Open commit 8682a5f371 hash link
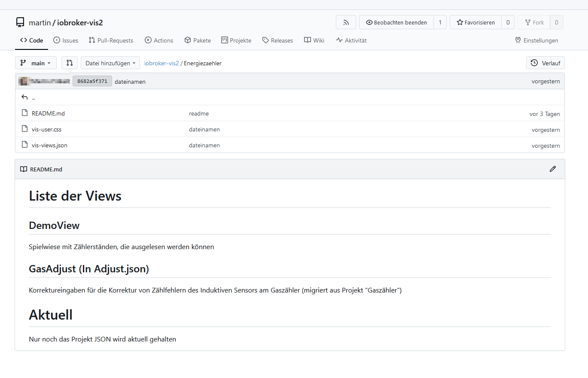 pos(92,81)
